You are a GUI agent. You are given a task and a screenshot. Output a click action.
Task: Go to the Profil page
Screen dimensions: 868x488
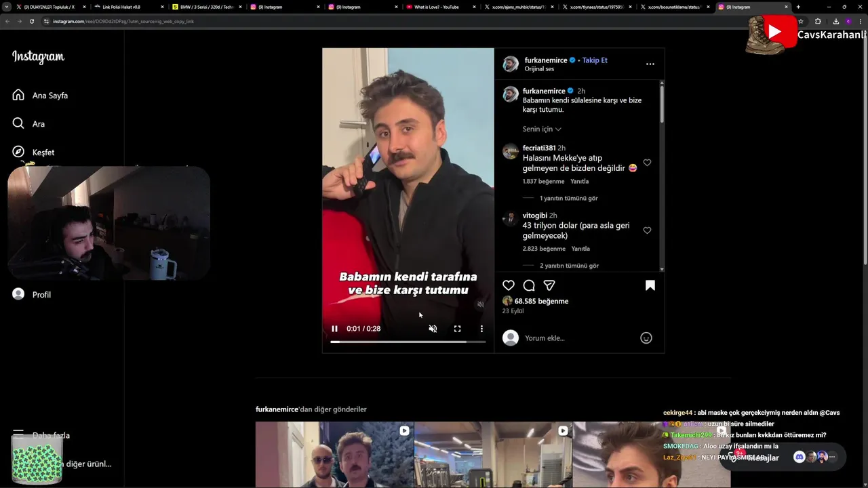point(32,295)
